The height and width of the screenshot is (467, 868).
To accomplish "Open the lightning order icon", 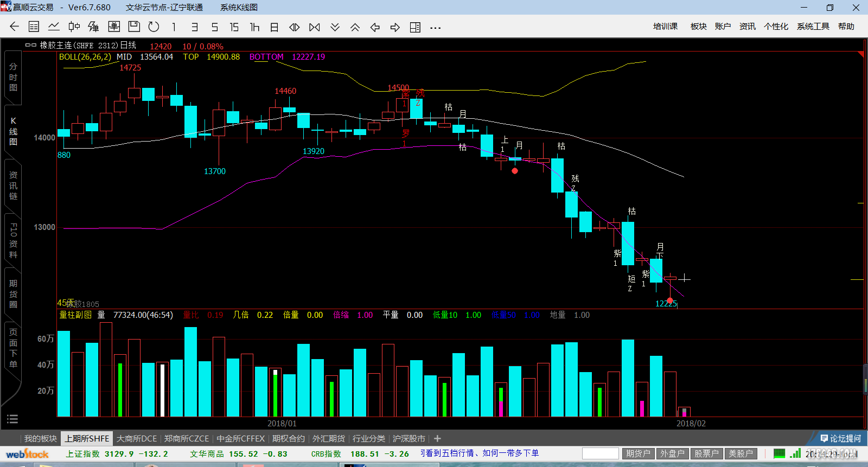I will pyautogui.click(x=94, y=27).
